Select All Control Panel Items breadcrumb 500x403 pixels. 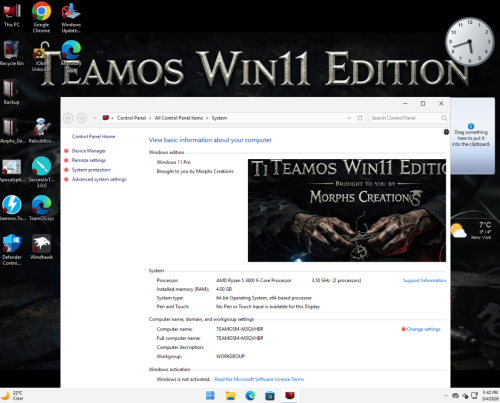coord(179,118)
